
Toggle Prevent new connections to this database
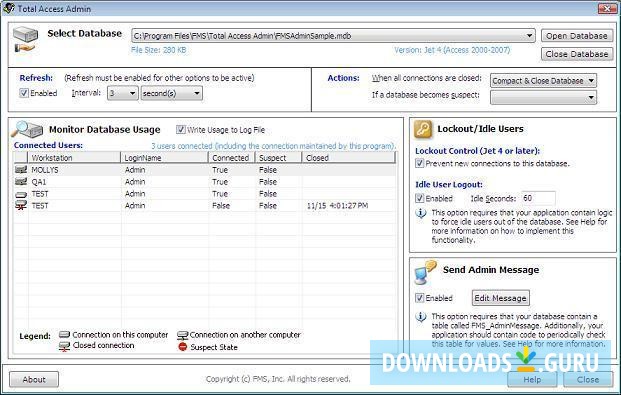point(419,163)
